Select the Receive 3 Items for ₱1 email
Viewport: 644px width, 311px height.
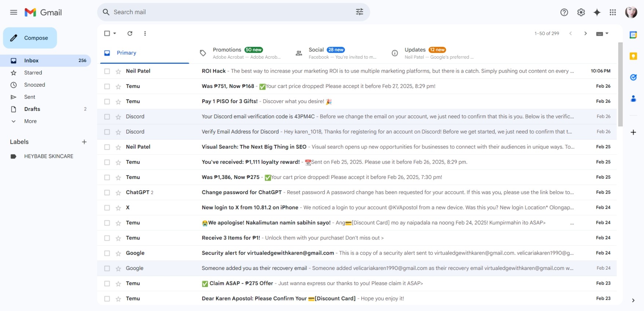[107, 238]
